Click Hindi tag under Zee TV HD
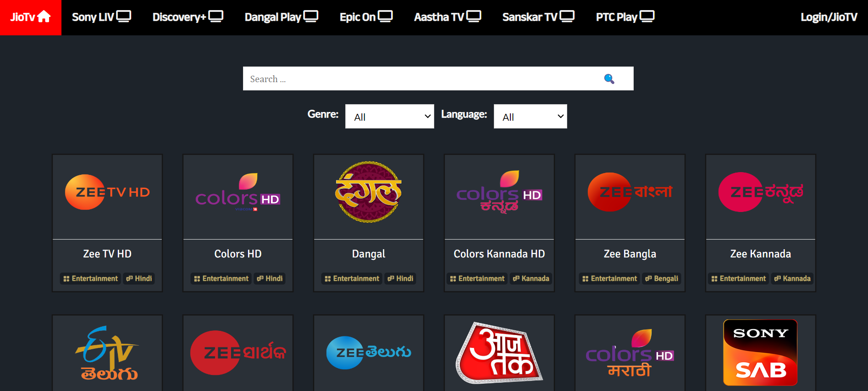This screenshot has height=391, width=868. click(139, 279)
